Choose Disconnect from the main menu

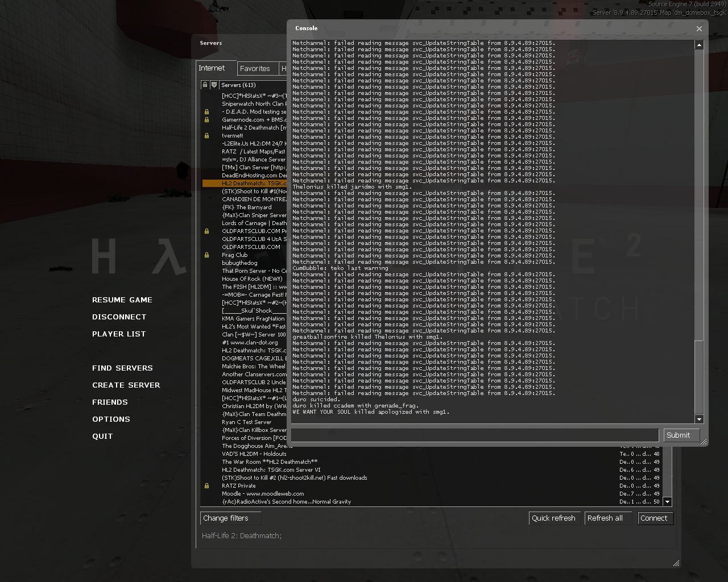pyautogui.click(x=119, y=317)
